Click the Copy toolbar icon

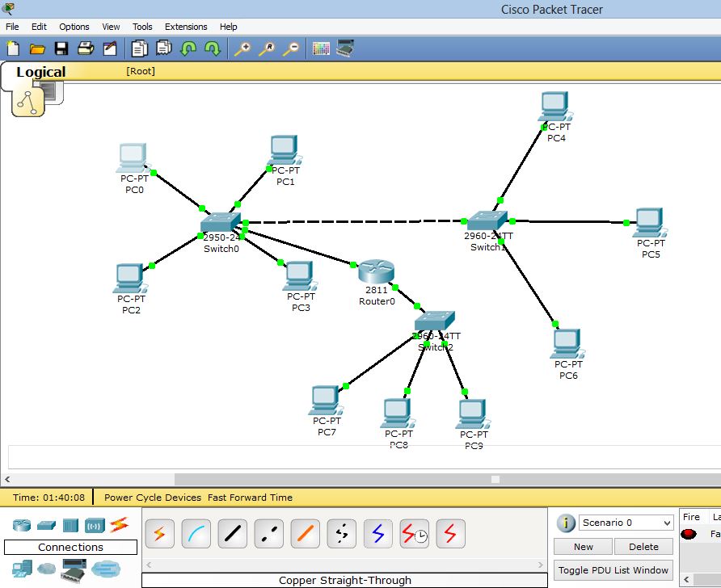139,48
